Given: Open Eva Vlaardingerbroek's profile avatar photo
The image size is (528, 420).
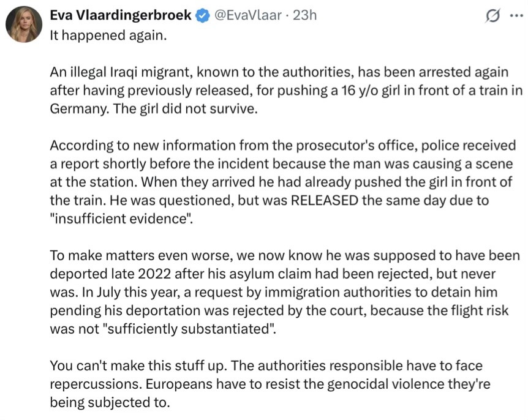Looking at the screenshot, I should (24, 24).
